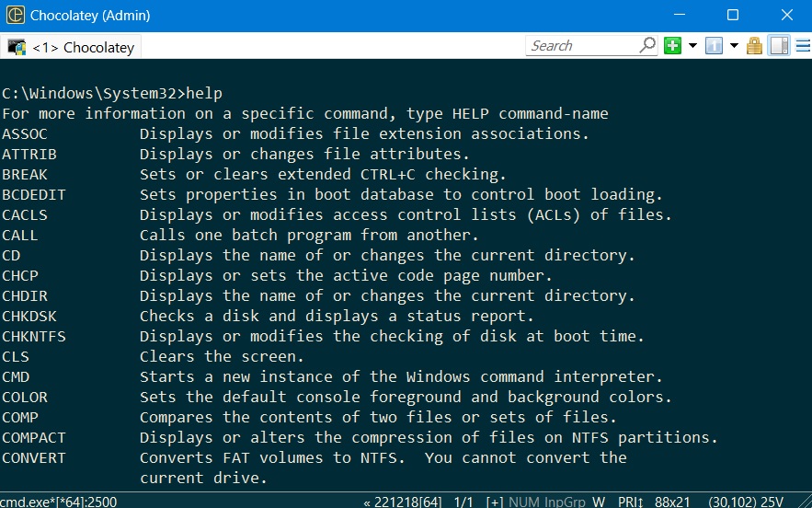
Task: Click the COLOR command name
Action: coord(24,397)
